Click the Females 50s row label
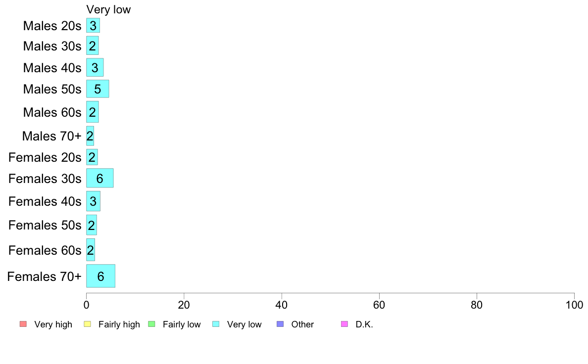588x364 pixels. pos(45,225)
